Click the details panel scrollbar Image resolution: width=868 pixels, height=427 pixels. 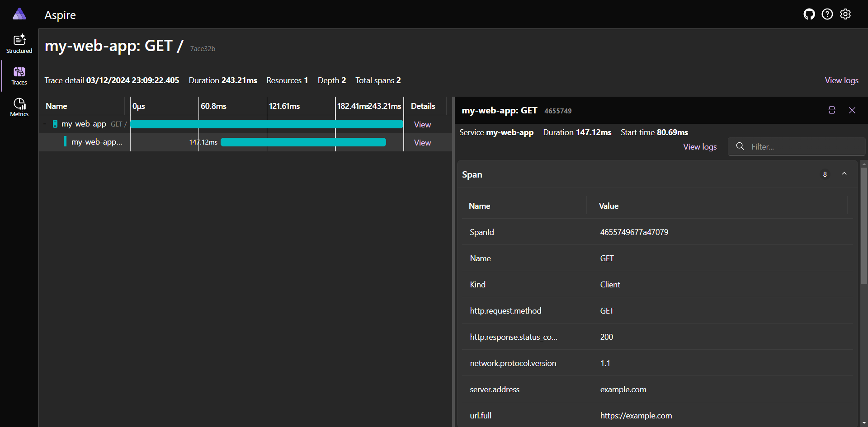tap(864, 226)
